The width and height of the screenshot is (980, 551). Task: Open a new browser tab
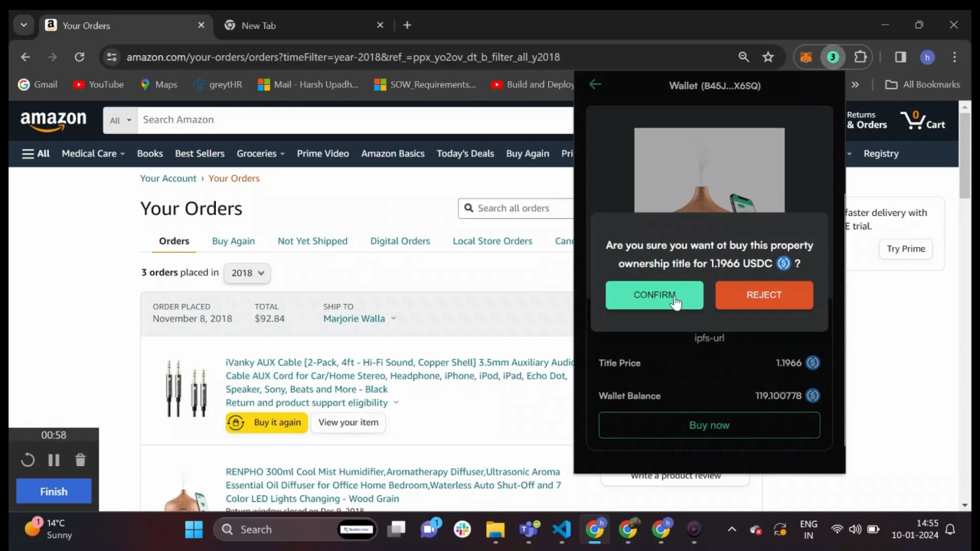(x=407, y=25)
